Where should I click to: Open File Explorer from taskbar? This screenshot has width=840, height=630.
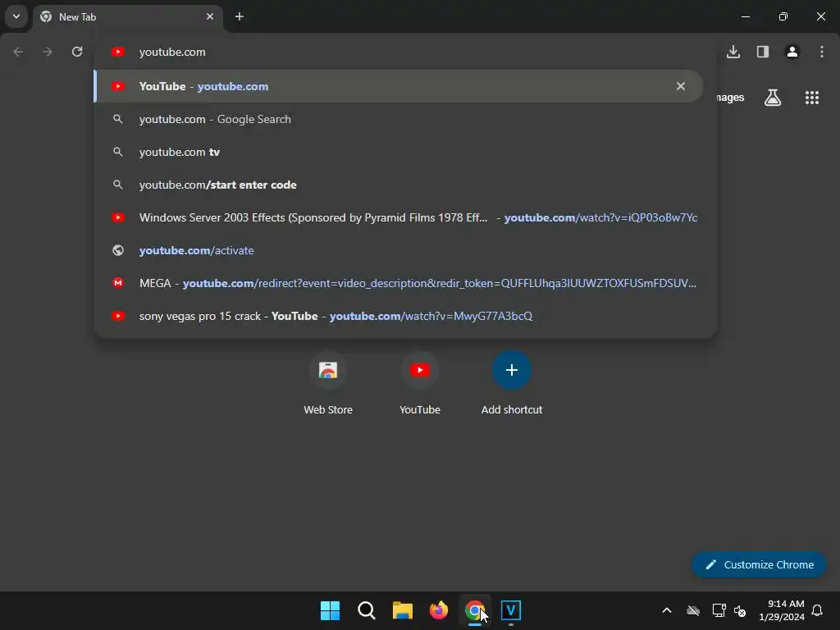click(402, 610)
